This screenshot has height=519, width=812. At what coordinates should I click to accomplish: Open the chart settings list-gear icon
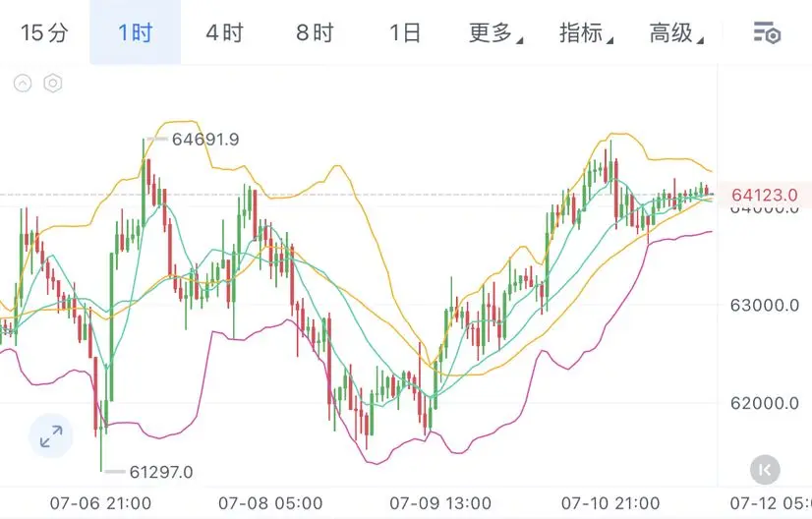767,32
